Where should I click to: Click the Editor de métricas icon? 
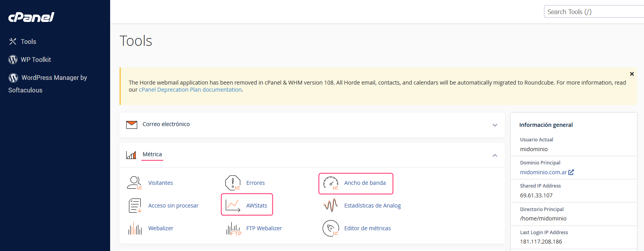(331, 228)
